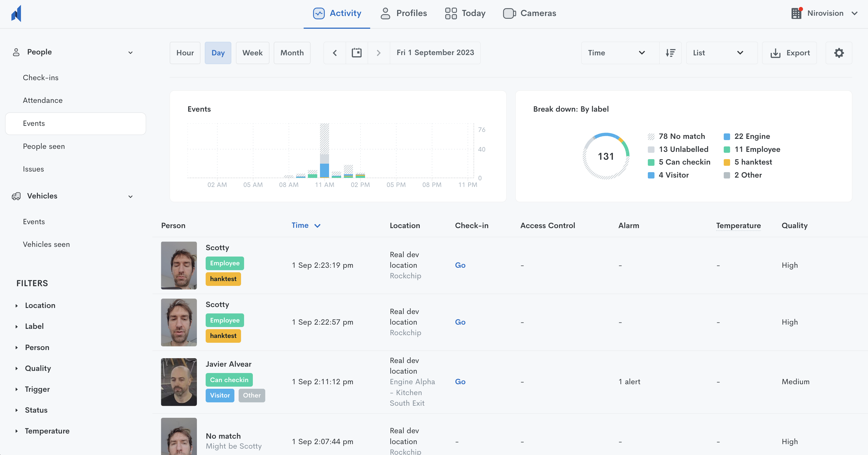Viewport: 868px width, 455px height.
Task: Click the Temperature column header
Action: (738, 225)
